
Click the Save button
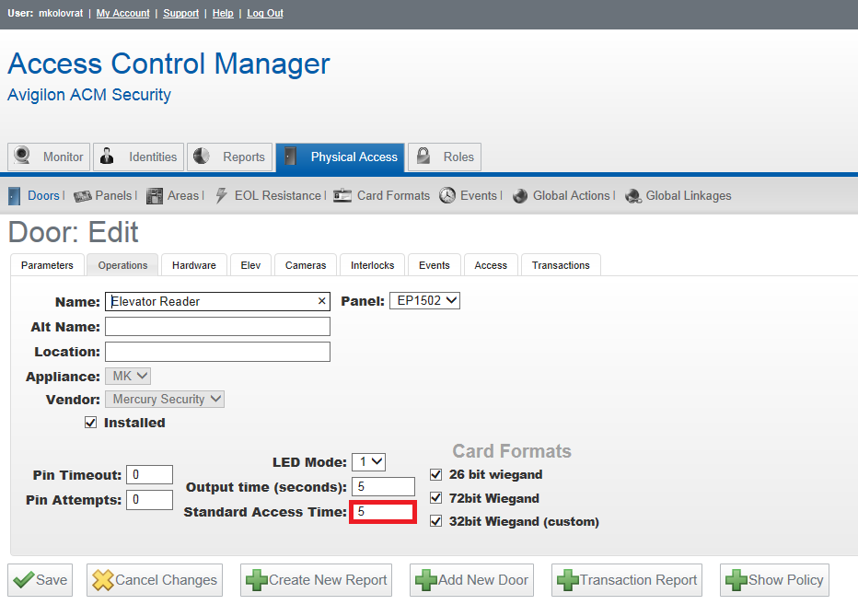(40, 580)
